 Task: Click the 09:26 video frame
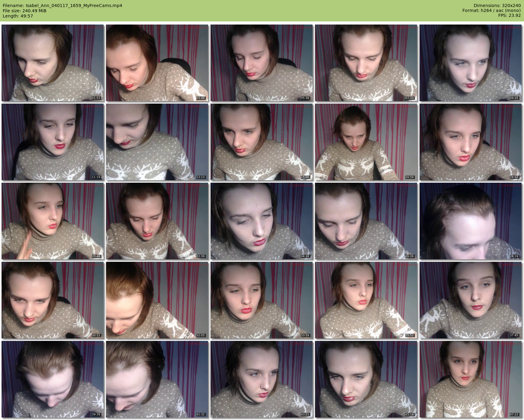point(470,63)
